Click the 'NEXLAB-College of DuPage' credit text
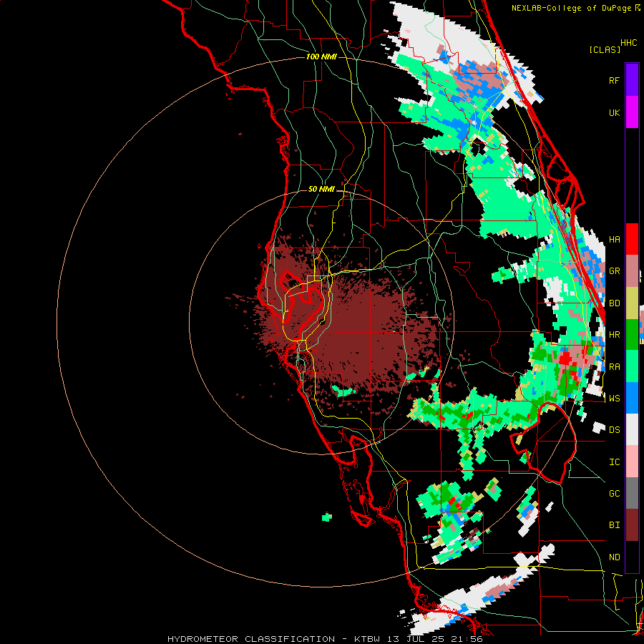Screen dimensions: 644x644 click(572, 8)
